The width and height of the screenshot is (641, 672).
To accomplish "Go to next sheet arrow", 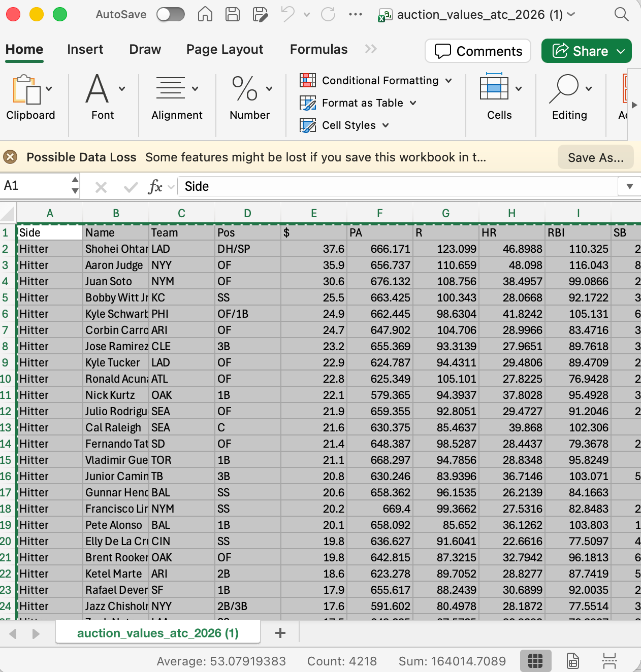I will point(36,633).
